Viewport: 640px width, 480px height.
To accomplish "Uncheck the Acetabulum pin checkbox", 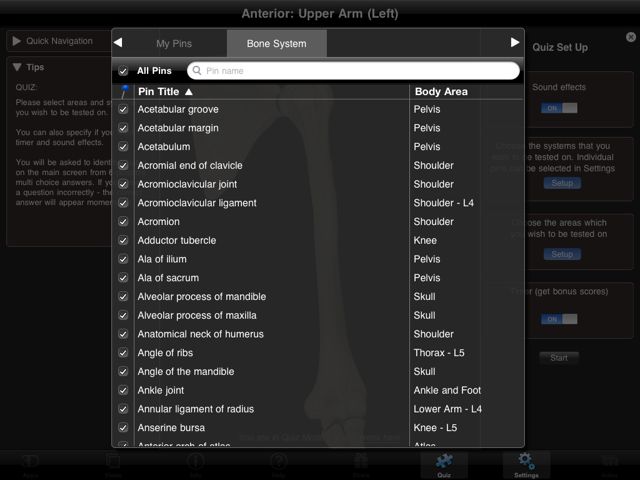I will (x=123, y=147).
